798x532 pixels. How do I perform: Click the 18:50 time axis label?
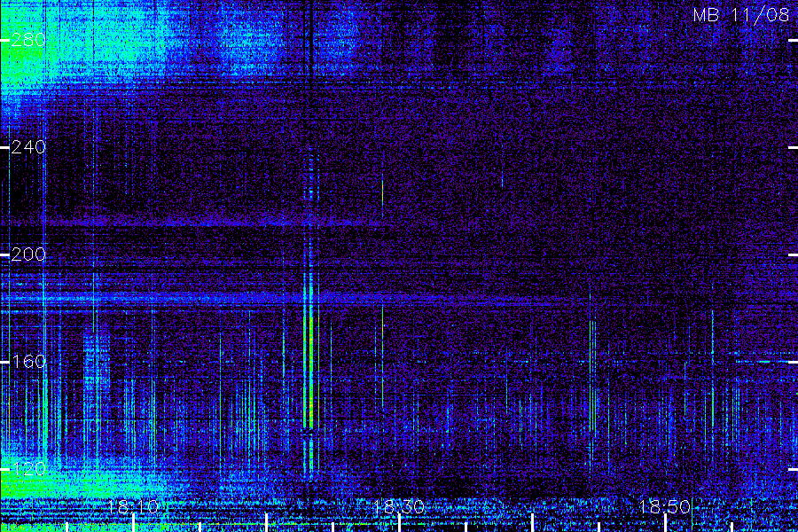click(665, 506)
